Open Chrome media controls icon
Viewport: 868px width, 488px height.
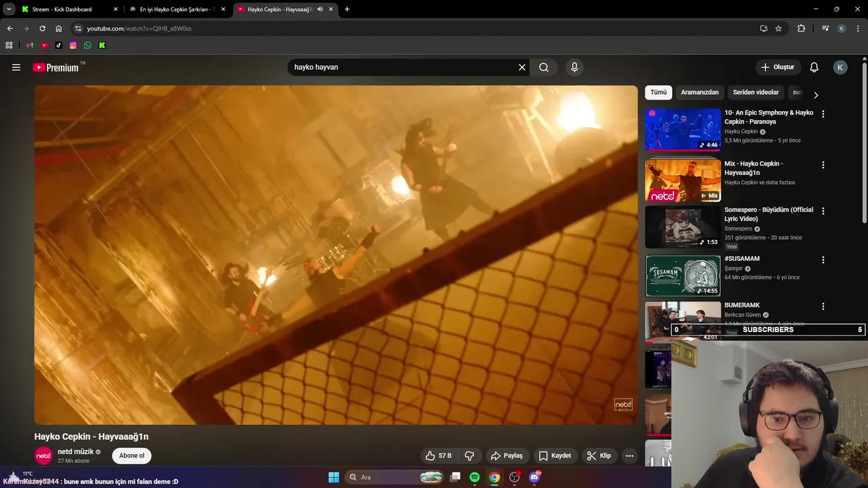[825, 28]
